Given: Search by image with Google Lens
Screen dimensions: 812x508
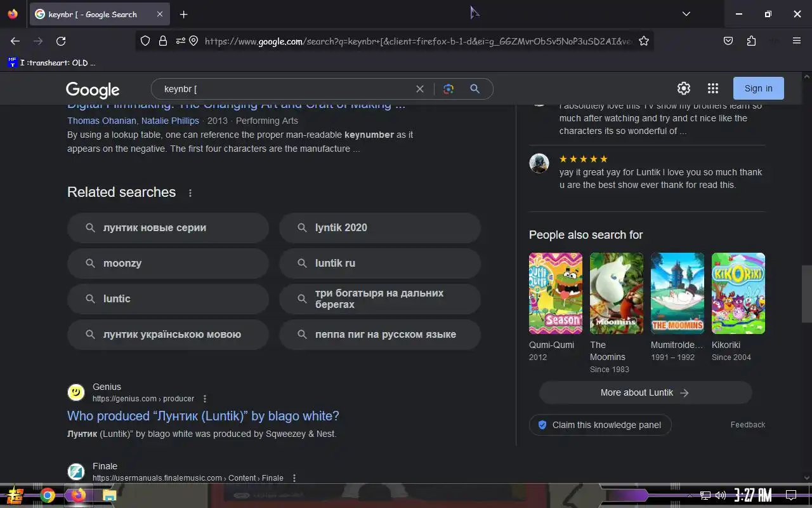Looking at the screenshot, I should (449, 89).
